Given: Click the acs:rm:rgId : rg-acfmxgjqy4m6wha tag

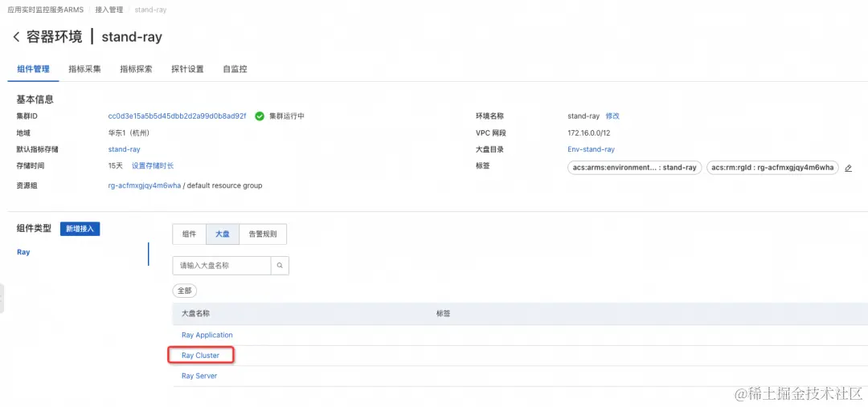Looking at the screenshot, I should click(772, 168).
